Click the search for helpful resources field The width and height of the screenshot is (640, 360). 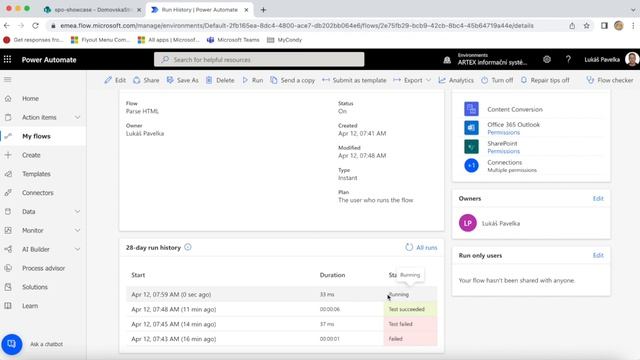[x=259, y=60]
